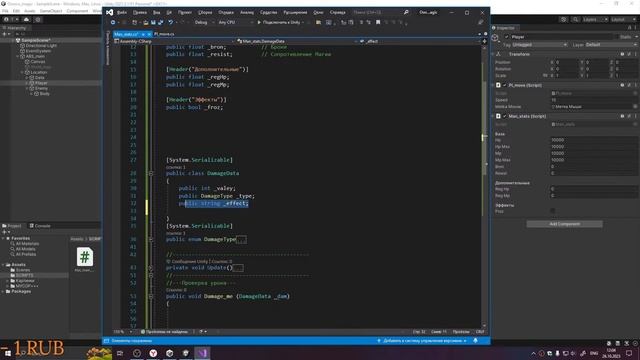
Task: Collapse the SampleScene node in Hierarchy
Action: (x=13, y=40)
